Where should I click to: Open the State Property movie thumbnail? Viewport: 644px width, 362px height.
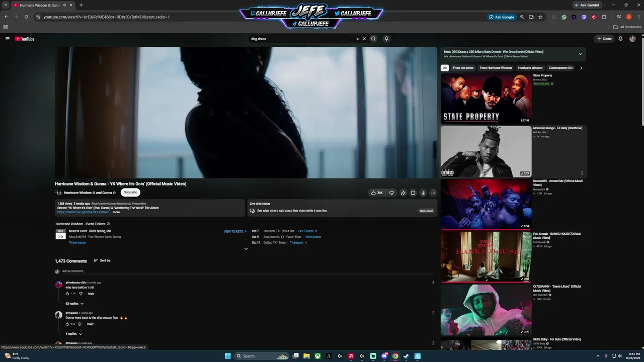[486, 99]
